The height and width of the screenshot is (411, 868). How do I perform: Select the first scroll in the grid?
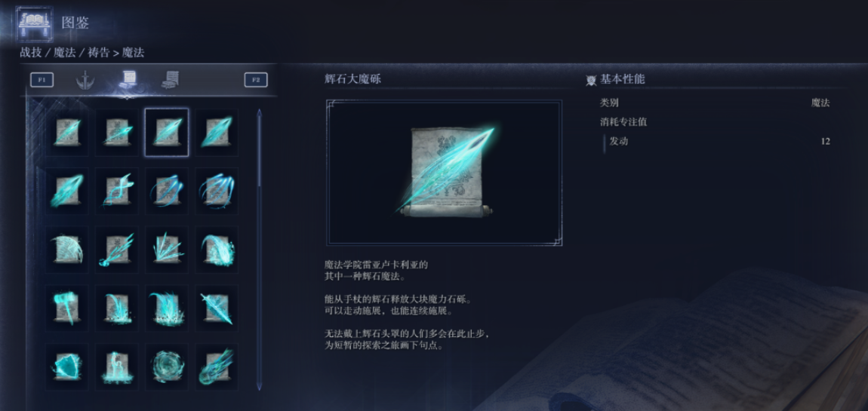pos(66,132)
